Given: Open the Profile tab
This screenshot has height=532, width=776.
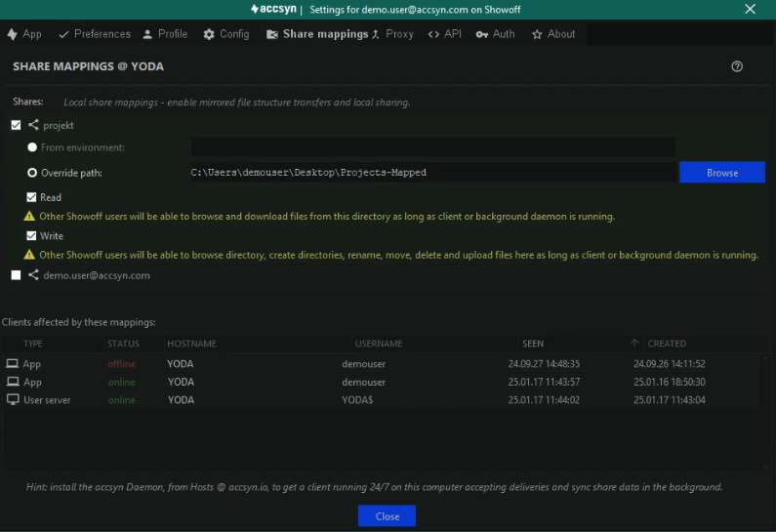Looking at the screenshot, I should [x=165, y=34].
